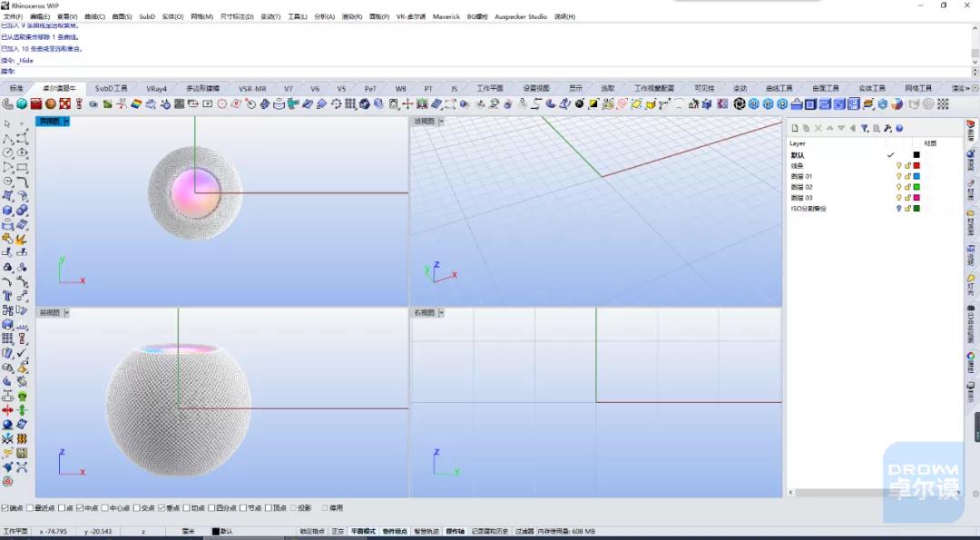Create a new sublayer in layer panel

(x=807, y=128)
